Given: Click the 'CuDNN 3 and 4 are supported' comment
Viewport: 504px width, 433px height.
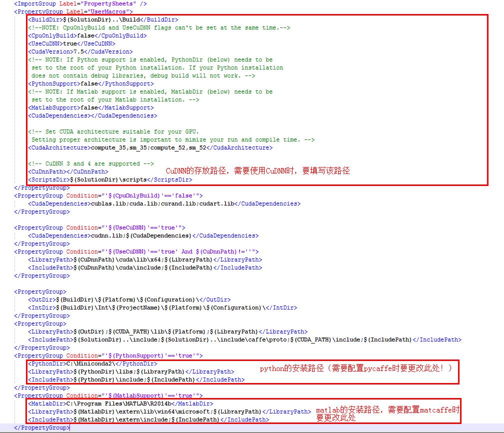Looking at the screenshot, I should click(x=91, y=163).
